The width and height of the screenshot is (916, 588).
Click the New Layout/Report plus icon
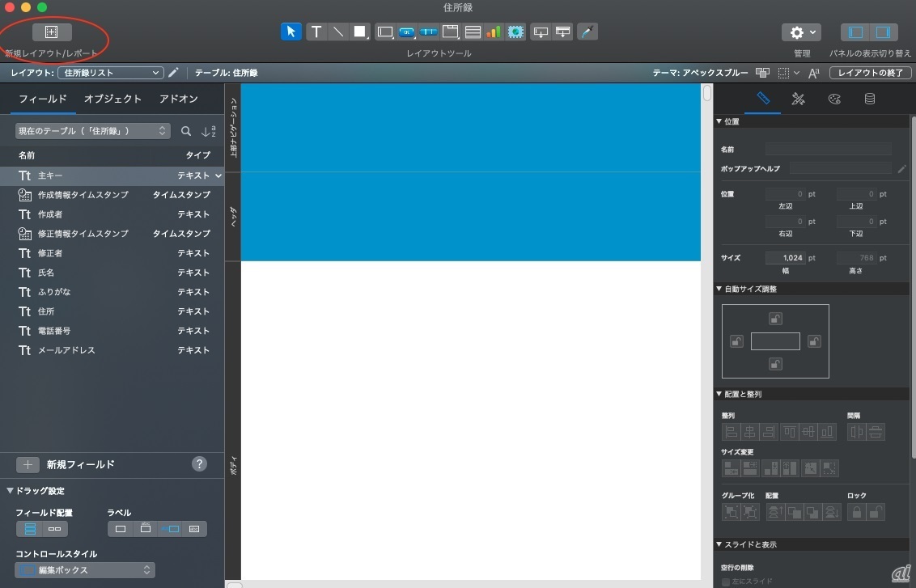pyautogui.click(x=52, y=32)
